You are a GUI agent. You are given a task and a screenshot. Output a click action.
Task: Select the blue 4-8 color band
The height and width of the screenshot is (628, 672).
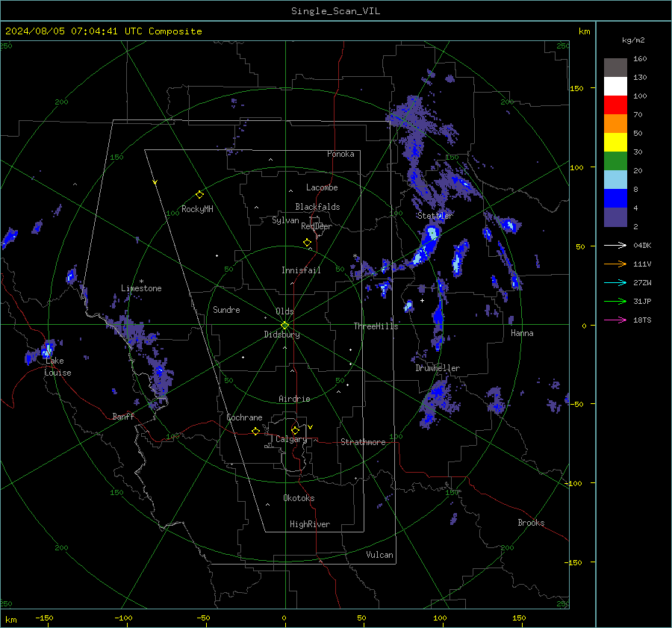615,199
